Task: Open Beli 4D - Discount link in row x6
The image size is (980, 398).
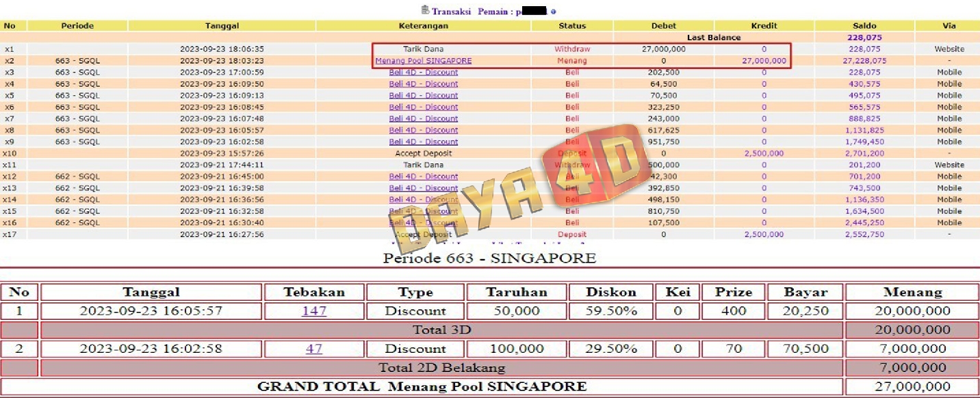Action: [x=423, y=107]
